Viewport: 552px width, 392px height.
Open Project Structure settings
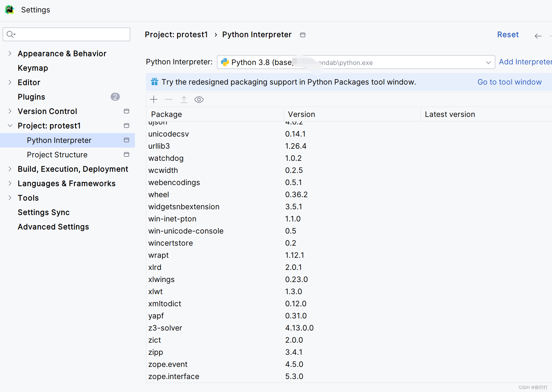[x=57, y=154]
